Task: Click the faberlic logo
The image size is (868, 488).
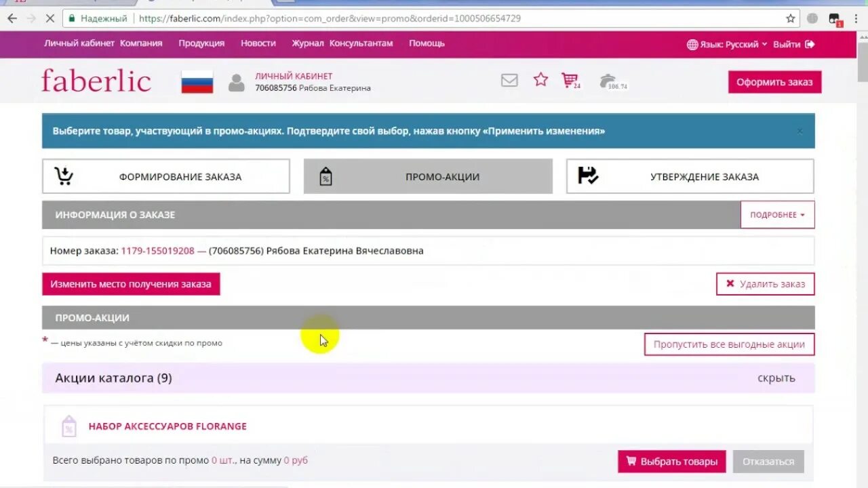Action: (x=96, y=81)
